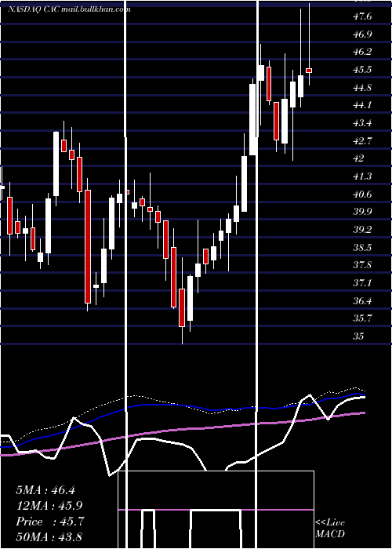
Task: Click the 46.2 price axis label
Action: click(x=362, y=52)
